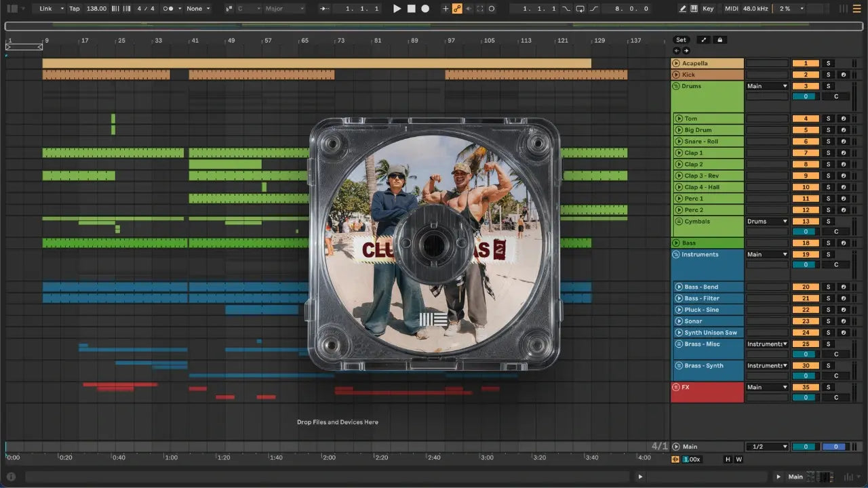868x488 pixels.
Task: Solo the Acapella track
Action: (x=828, y=63)
